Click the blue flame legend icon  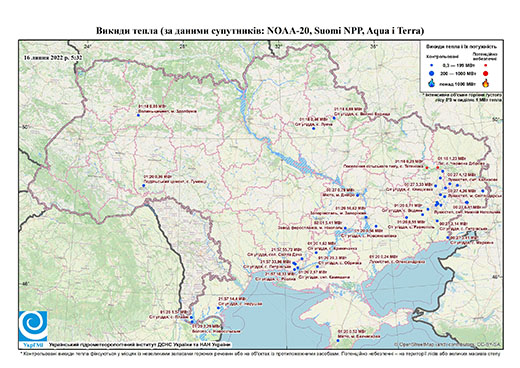pos(432,83)
